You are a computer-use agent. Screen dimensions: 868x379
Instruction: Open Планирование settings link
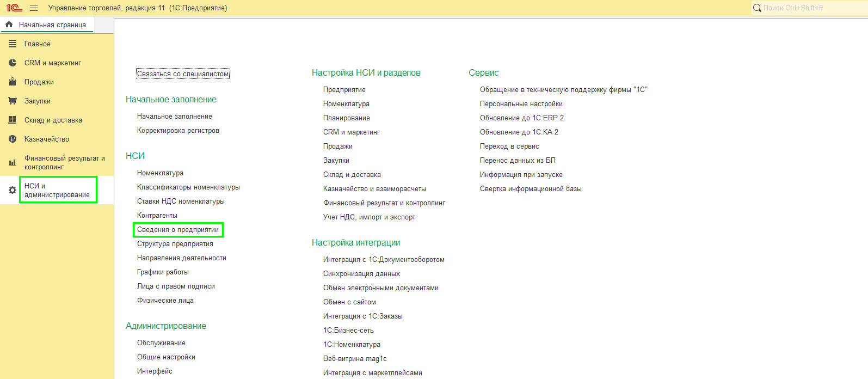347,118
